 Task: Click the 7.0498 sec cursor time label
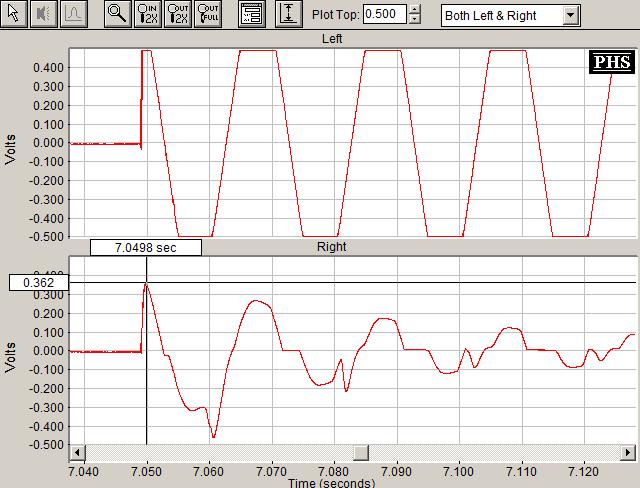pos(146,248)
